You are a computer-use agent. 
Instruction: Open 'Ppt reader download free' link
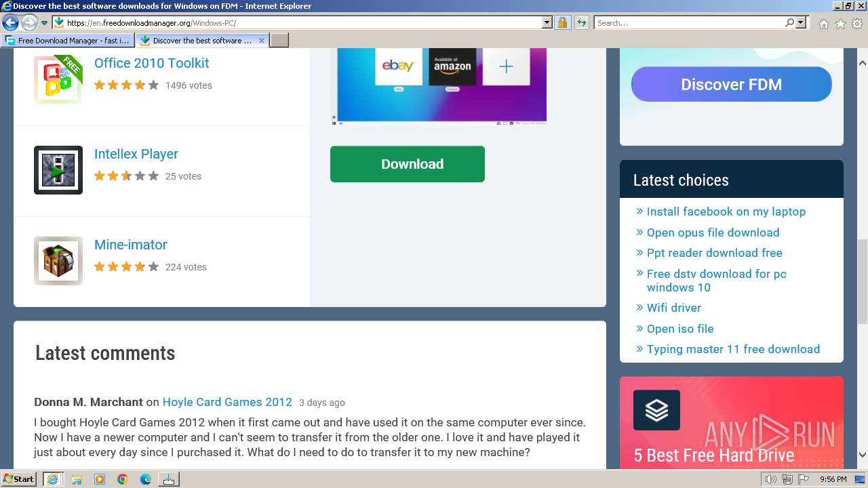[x=715, y=253]
